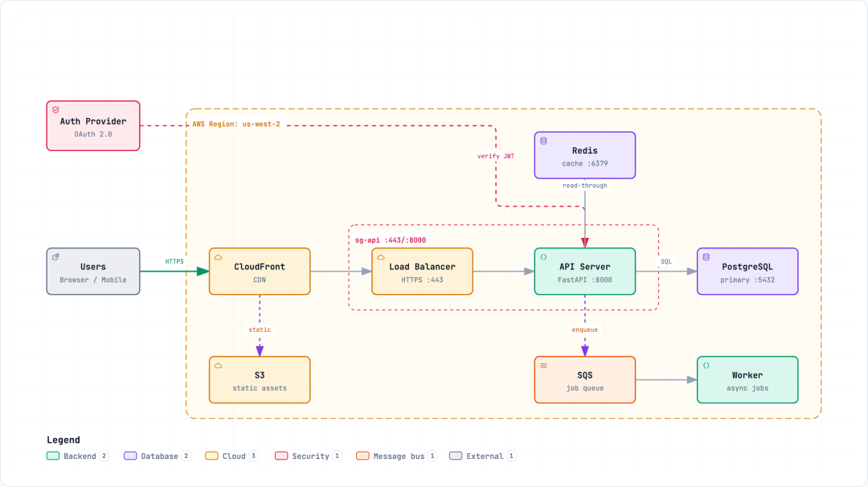Click the 'FastAPI :8000' subtitle text
The height and width of the screenshot is (487, 868).
(585, 280)
